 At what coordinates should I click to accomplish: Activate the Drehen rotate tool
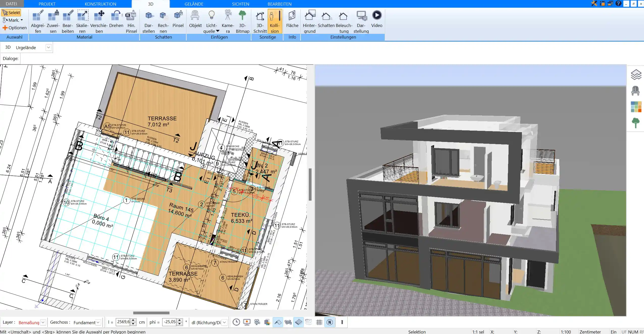point(116,19)
